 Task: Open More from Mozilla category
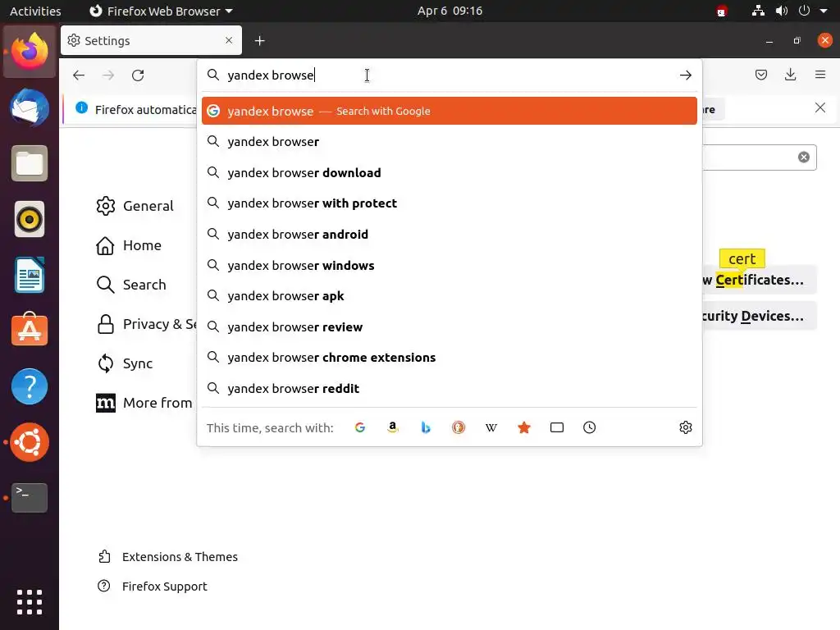pos(144,403)
